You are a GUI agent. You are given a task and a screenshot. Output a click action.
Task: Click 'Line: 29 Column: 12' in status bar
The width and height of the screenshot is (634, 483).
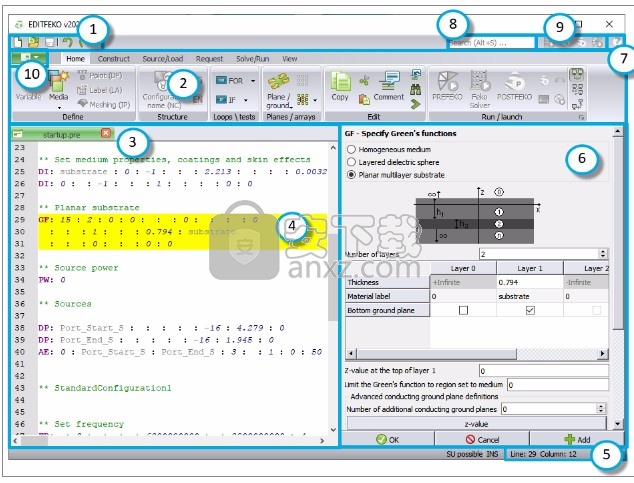pyautogui.click(x=543, y=454)
